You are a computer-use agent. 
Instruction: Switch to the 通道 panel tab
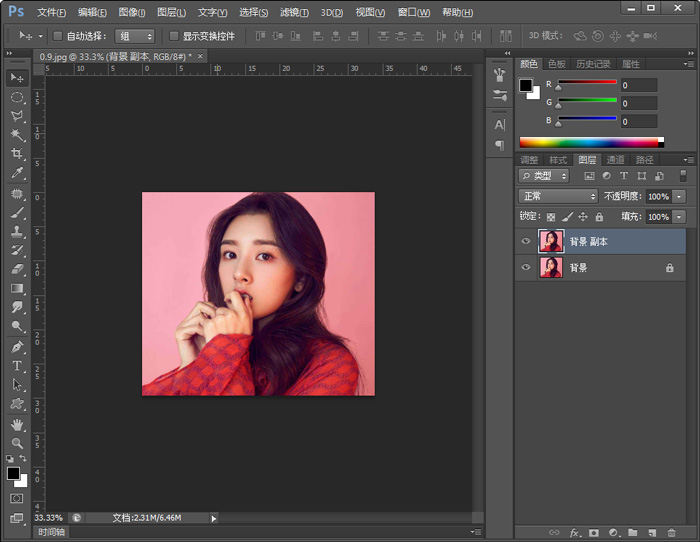(615, 160)
